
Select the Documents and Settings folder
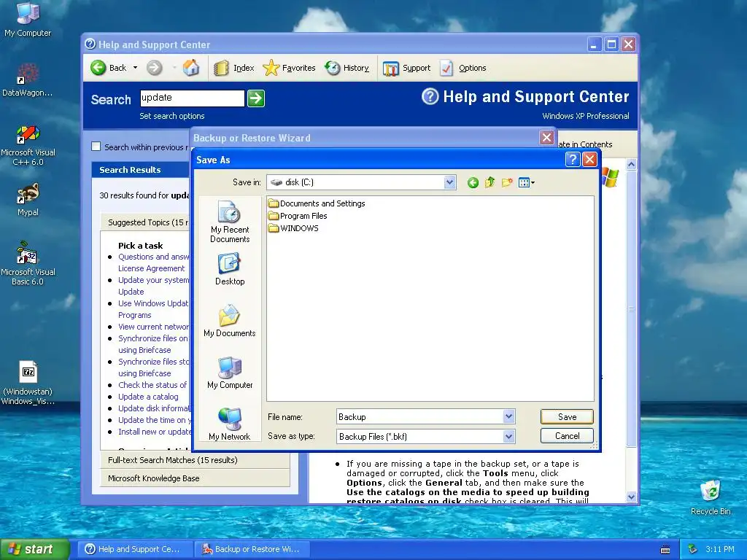317,203
